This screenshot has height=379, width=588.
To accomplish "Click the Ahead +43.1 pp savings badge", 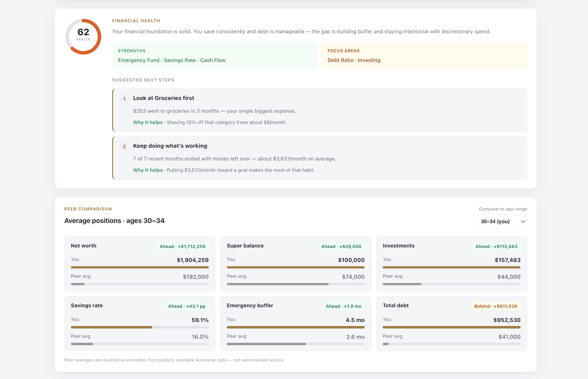I will (x=187, y=306).
